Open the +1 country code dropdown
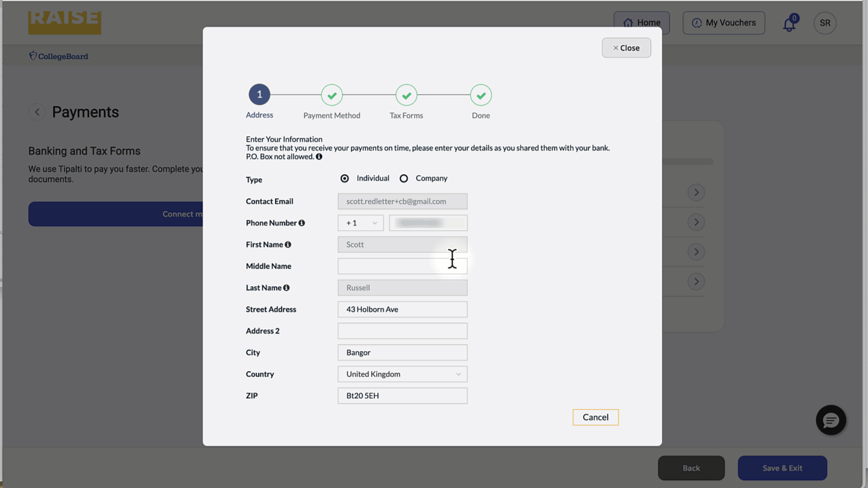 pyautogui.click(x=360, y=223)
